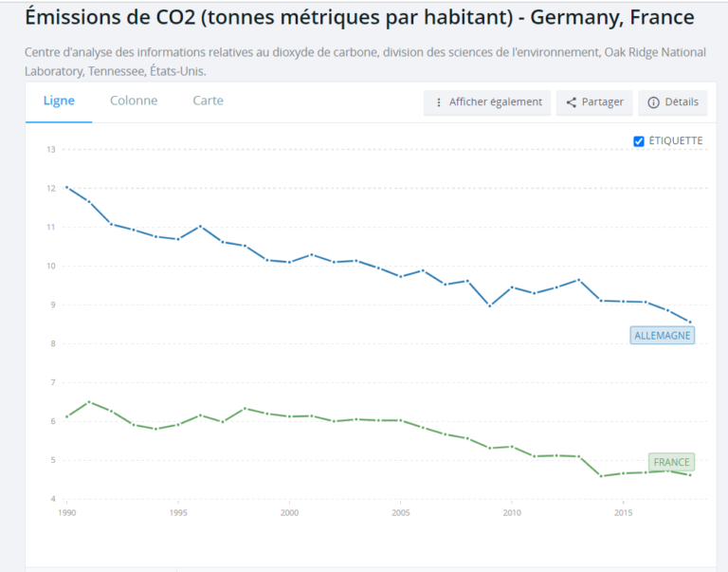The height and width of the screenshot is (572, 728).
Task: Click the Émissions de CO2 chart title
Action: pyautogui.click(x=359, y=18)
